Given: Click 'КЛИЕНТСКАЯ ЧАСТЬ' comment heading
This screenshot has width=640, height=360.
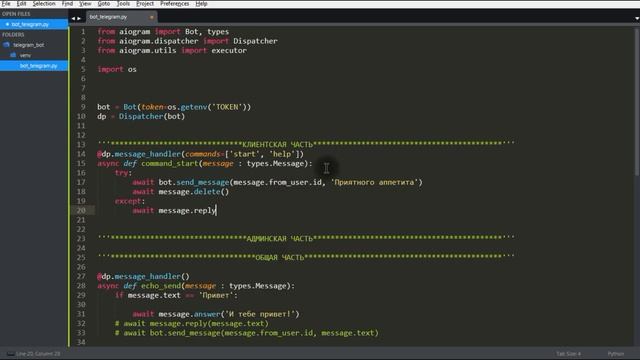Looking at the screenshot, I should click(x=277, y=145).
